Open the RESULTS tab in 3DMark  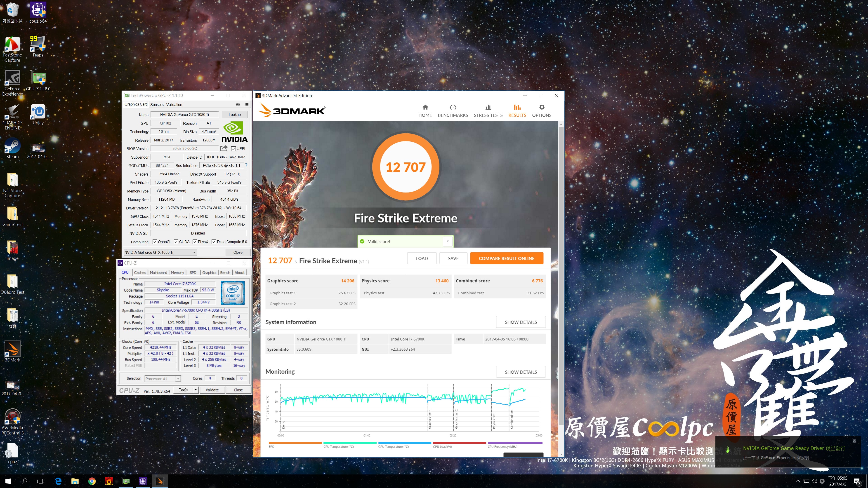tap(517, 111)
